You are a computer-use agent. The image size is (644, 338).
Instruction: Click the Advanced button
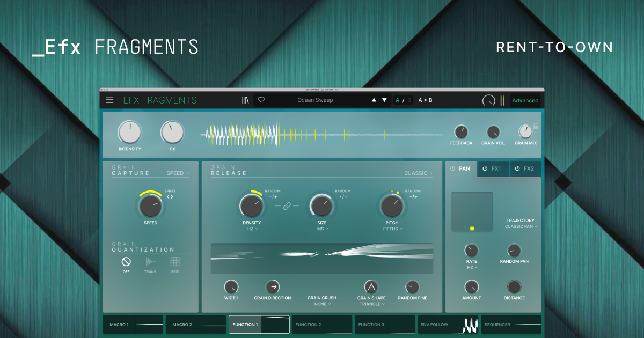[x=525, y=100]
